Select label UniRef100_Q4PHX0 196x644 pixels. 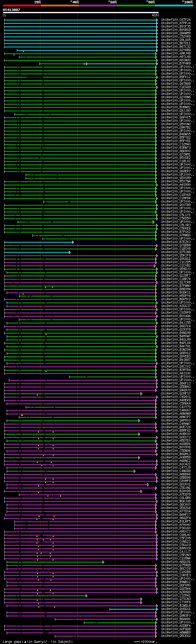click(176, 421)
